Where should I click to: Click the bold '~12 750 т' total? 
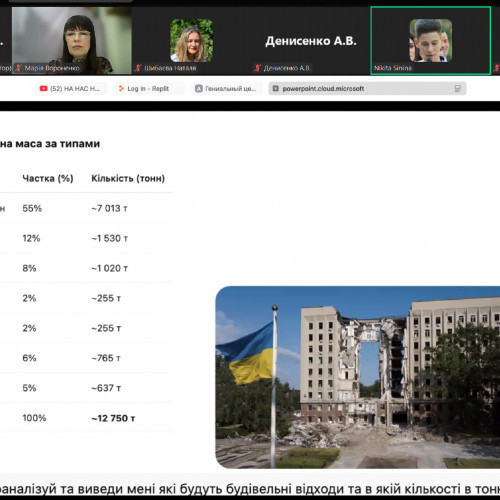click(113, 418)
